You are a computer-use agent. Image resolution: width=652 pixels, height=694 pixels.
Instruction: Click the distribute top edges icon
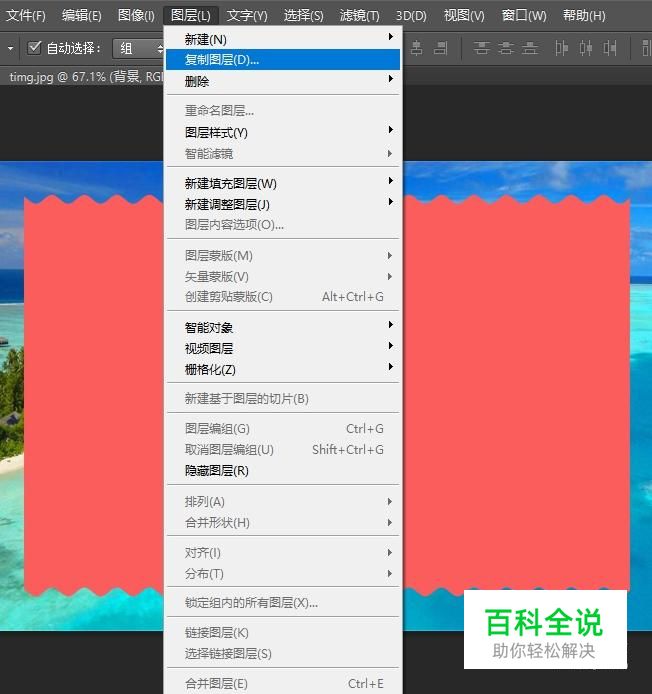481,48
